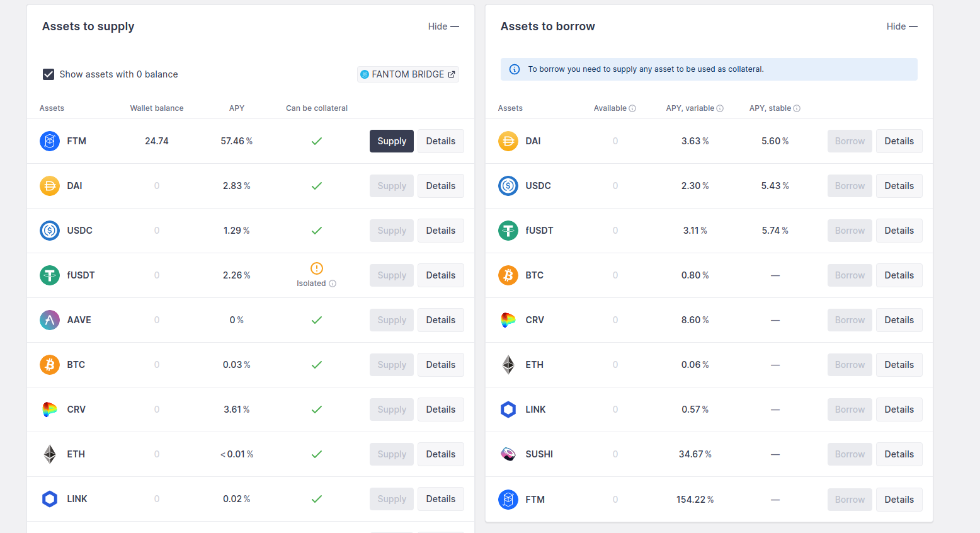Click the FTM supply APY 57.46 %
The height and width of the screenshot is (533, 980).
pyautogui.click(x=237, y=141)
